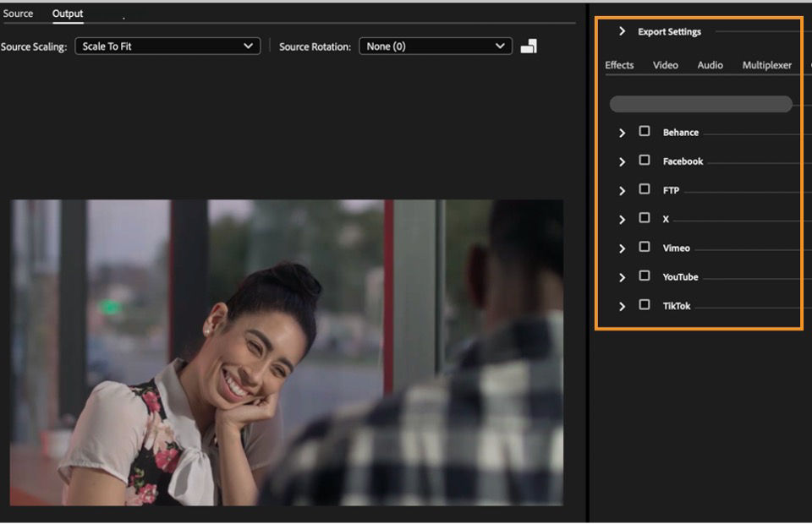Expand the Vimeo publish section
812x524 pixels.
[x=622, y=248]
